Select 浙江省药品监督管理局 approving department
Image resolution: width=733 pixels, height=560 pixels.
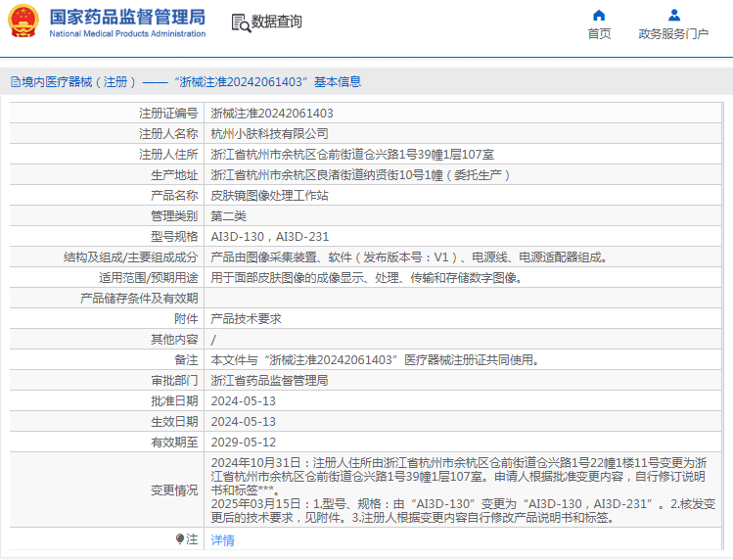tap(269, 381)
